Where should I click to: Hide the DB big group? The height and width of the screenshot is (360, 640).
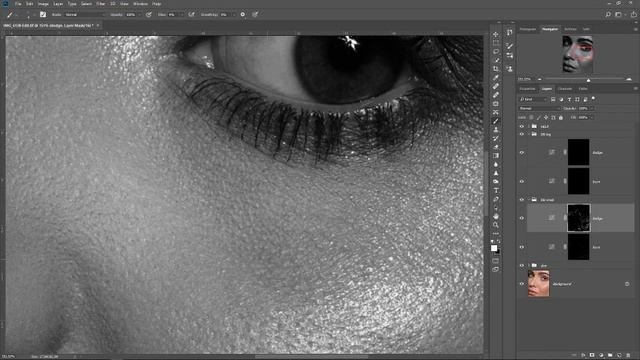[x=522, y=134]
